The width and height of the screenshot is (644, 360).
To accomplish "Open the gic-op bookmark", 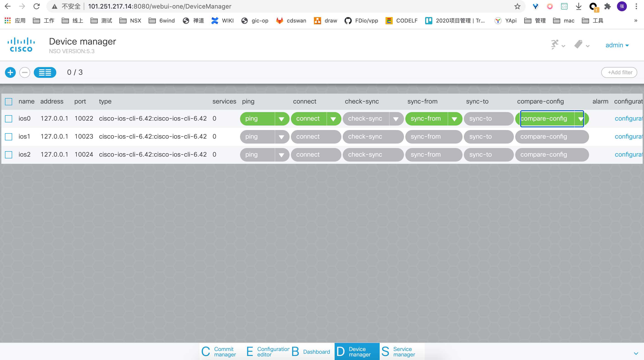I will point(255,20).
